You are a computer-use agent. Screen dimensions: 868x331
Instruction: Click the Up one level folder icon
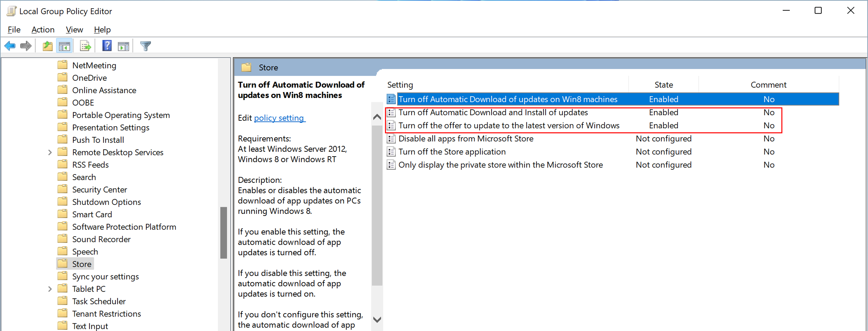coord(48,46)
